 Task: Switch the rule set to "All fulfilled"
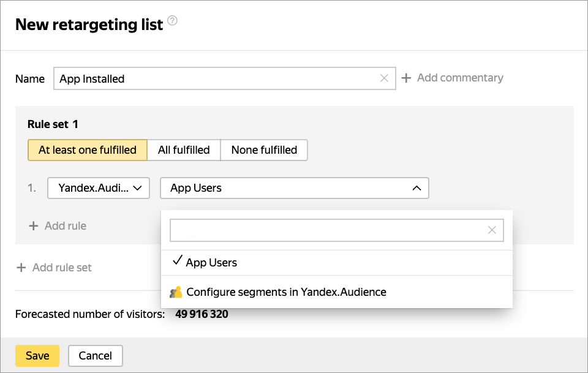click(x=184, y=150)
